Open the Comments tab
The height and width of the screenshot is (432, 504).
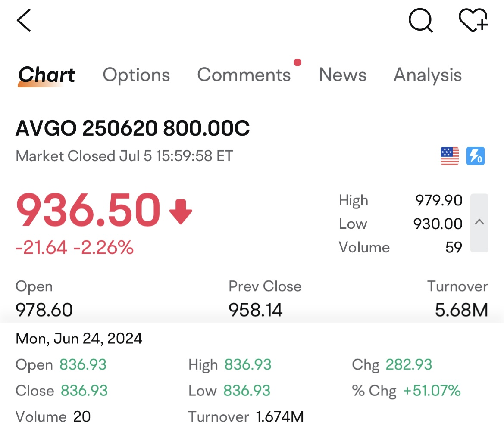(244, 75)
